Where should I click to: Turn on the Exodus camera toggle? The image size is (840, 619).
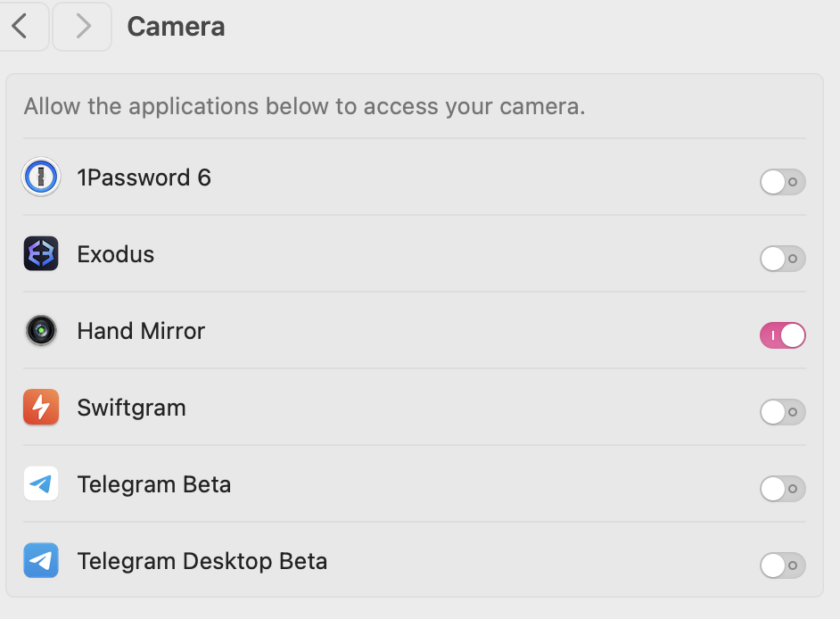(x=782, y=259)
